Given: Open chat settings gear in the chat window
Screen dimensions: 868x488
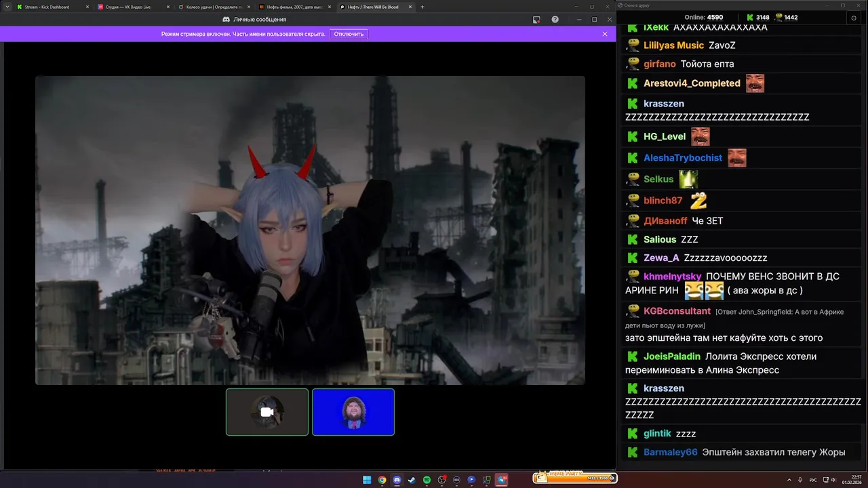Looking at the screenshot, I should pyautogui.click(x=854, y=18).
